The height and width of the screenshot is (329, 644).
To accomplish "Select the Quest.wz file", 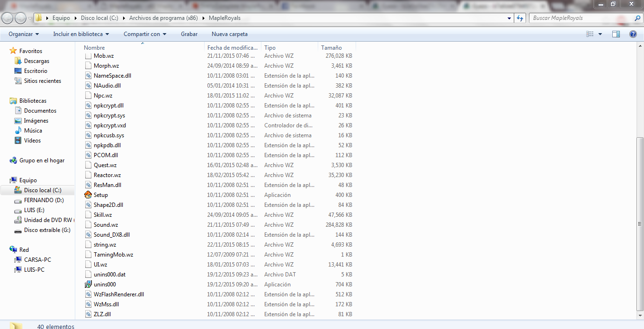I will [x=105, y=165].
